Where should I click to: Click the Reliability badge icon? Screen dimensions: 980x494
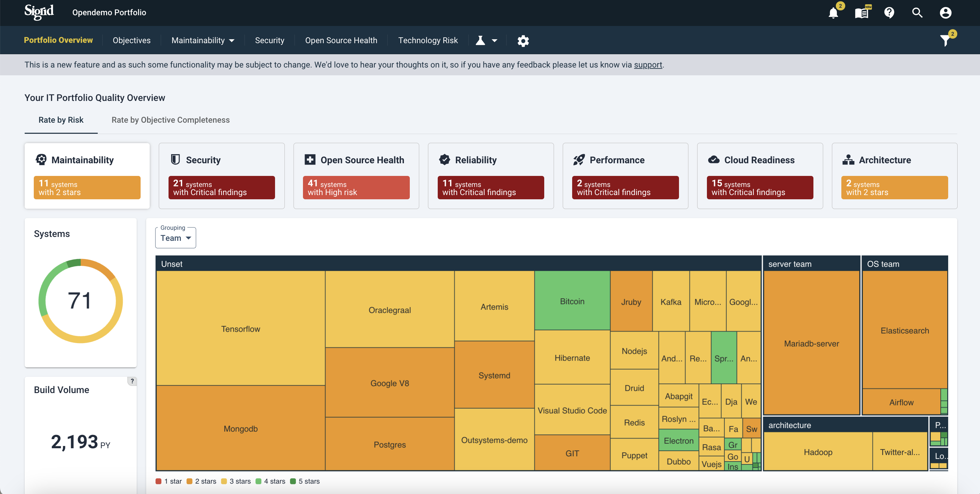pos(444,160)
